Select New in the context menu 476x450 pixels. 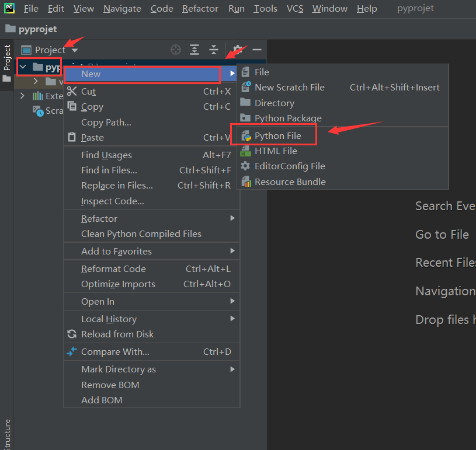coord(151,74)
